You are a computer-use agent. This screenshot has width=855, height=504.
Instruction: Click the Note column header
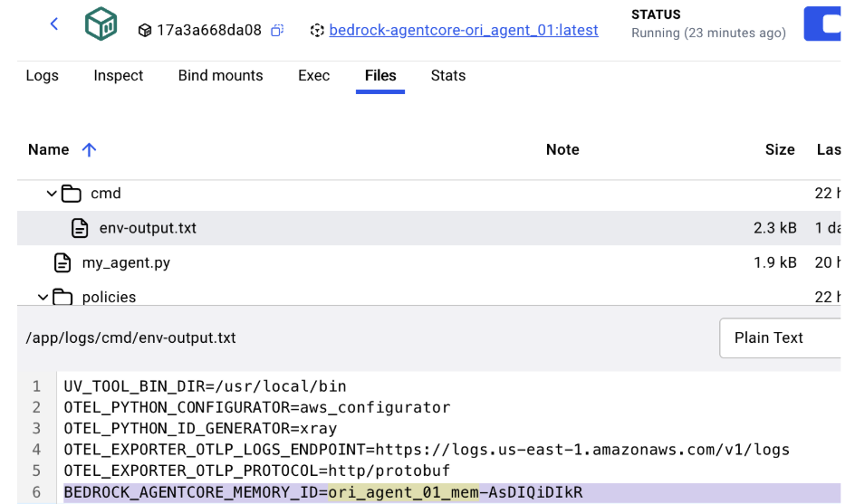tap(562, 149)
